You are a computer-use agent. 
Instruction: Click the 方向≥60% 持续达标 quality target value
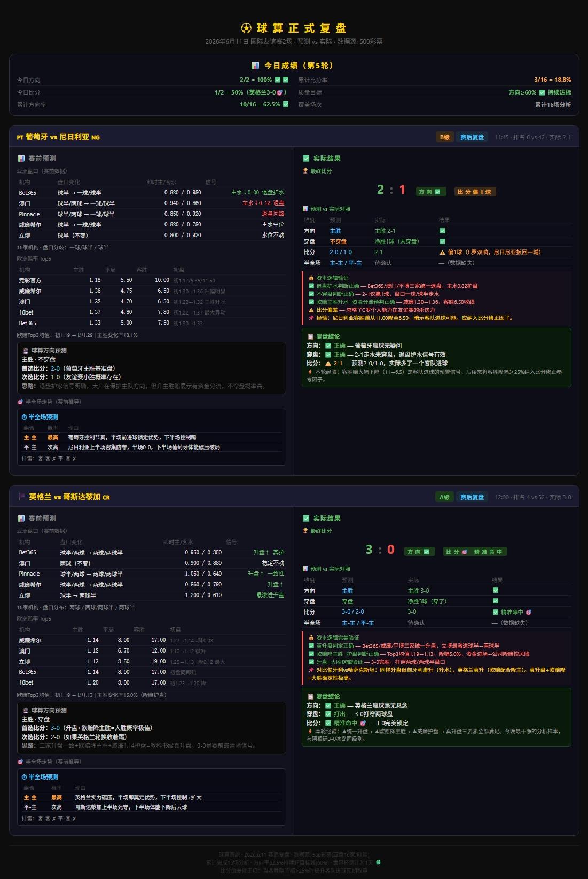(539, 92)
